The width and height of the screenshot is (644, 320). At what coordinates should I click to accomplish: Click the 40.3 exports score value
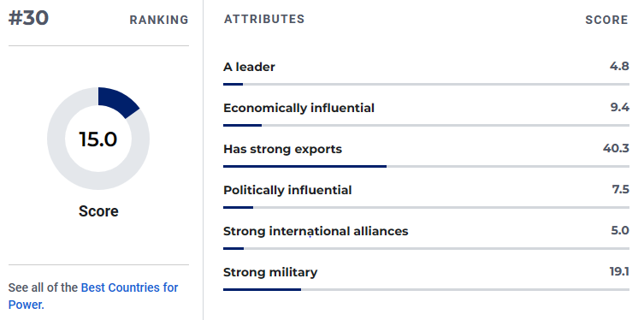tap(616, 148)
